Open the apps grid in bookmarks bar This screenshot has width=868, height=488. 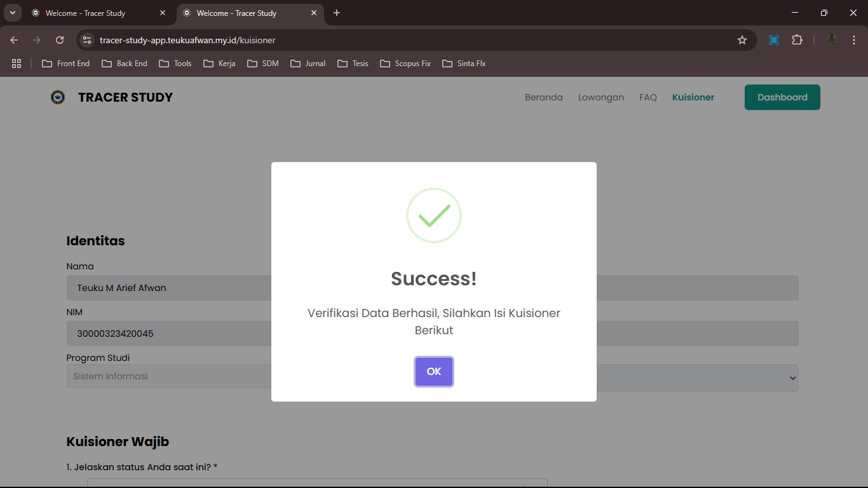tap(17, 64)
